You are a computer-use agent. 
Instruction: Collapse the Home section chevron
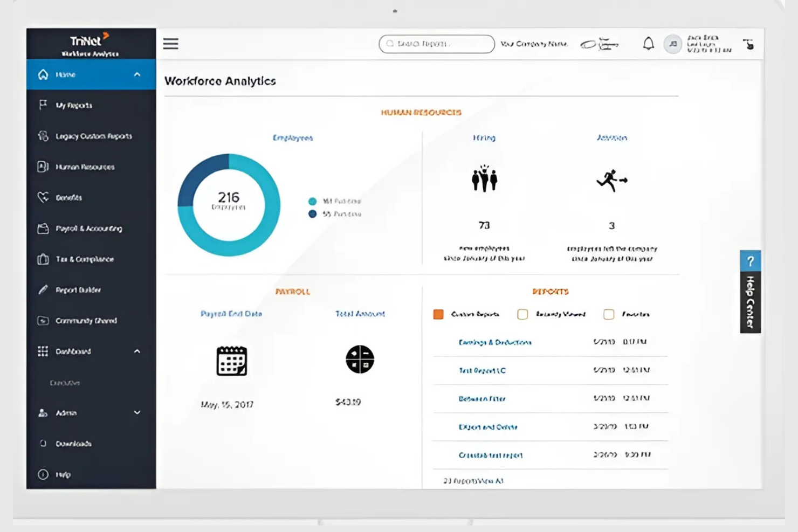coord(137,74)
